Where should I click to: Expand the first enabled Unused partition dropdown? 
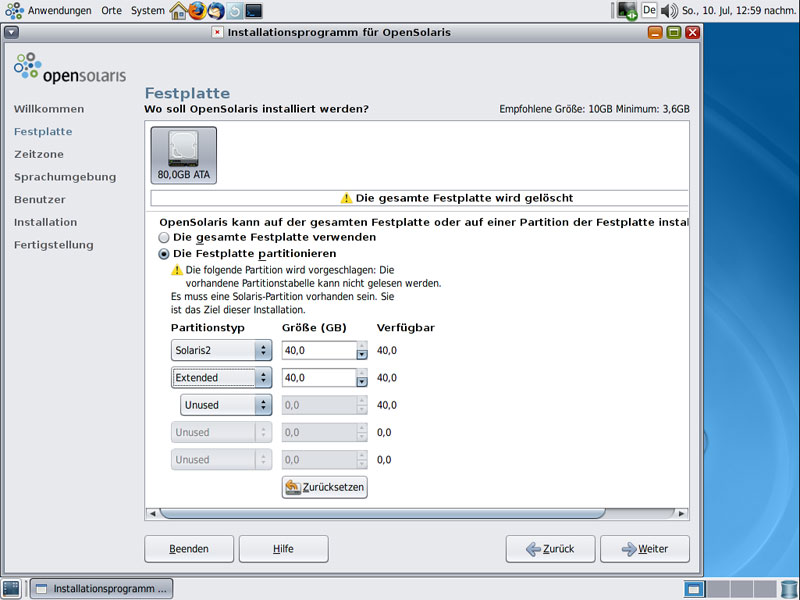coord(226,405)
